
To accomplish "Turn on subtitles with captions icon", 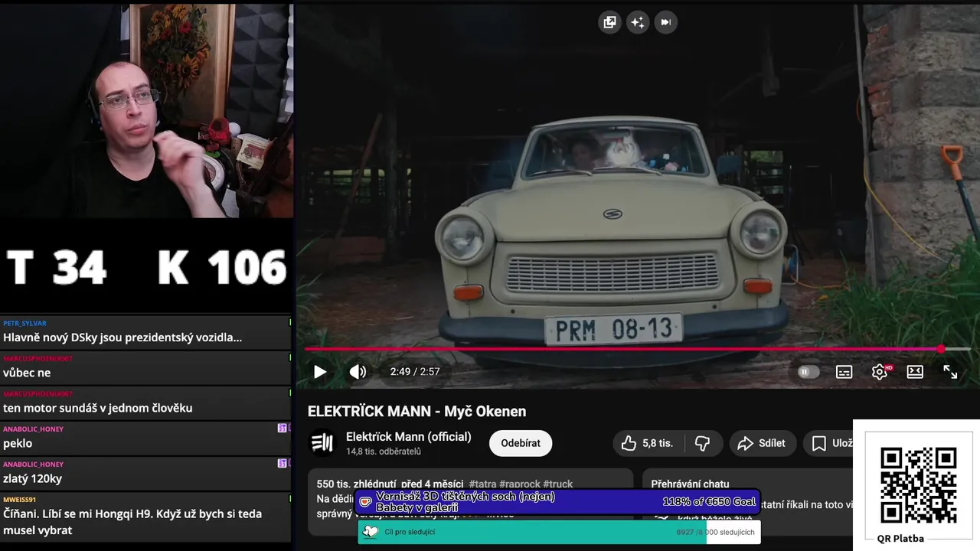I will tap(844, 372).
